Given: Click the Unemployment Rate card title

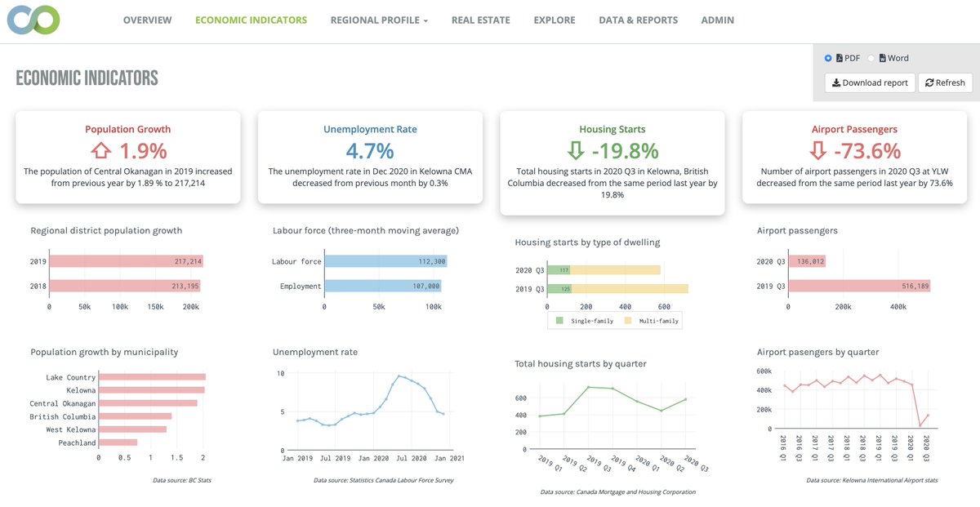Looking at the screenshot, I should pyautogui.click(x=370, y=129).
